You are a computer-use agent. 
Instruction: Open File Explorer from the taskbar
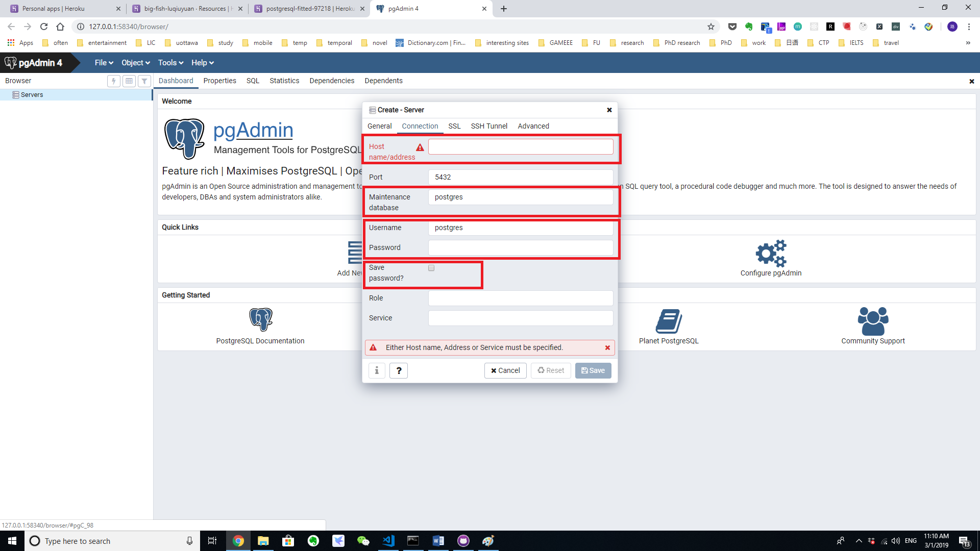tap(263, 541)
